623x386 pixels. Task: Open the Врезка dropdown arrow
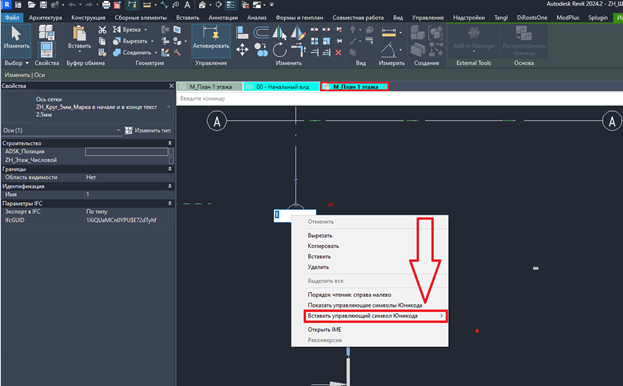145,30
